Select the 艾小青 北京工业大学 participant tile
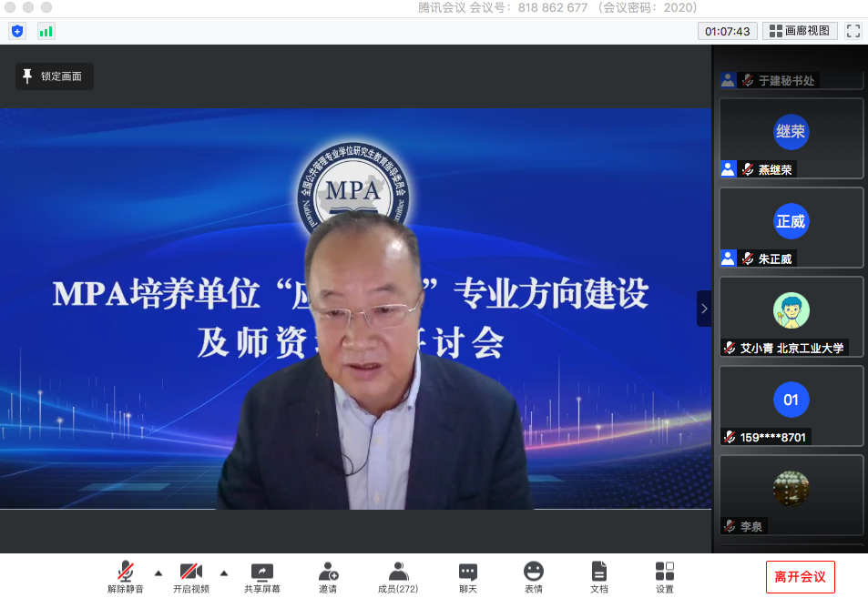Screen dimensions: 868x598 click(791, 317)
